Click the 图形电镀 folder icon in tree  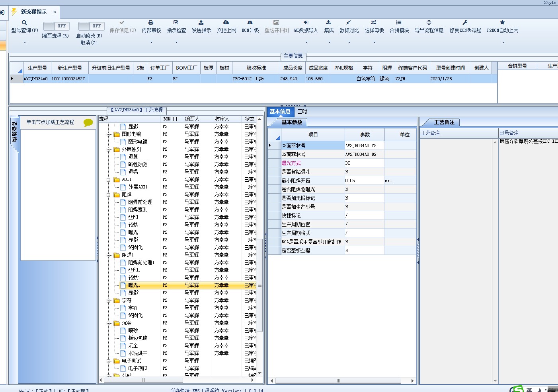point(117,134)
